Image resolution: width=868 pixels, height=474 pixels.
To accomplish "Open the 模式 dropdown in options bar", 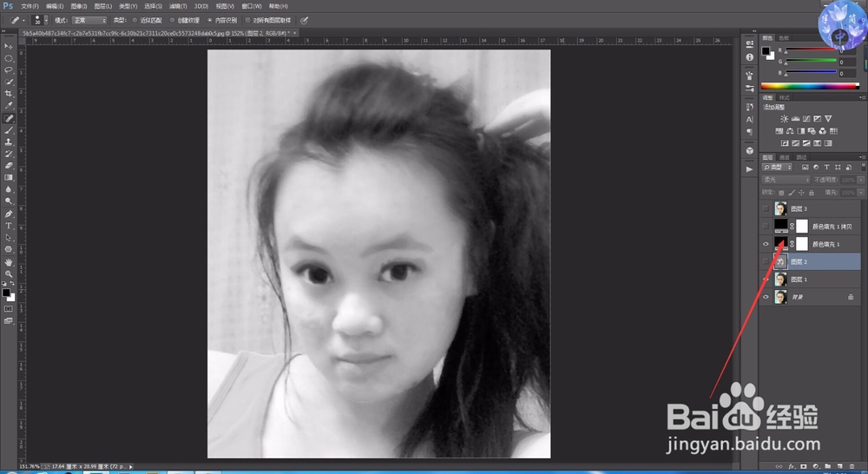I will 89,21.
